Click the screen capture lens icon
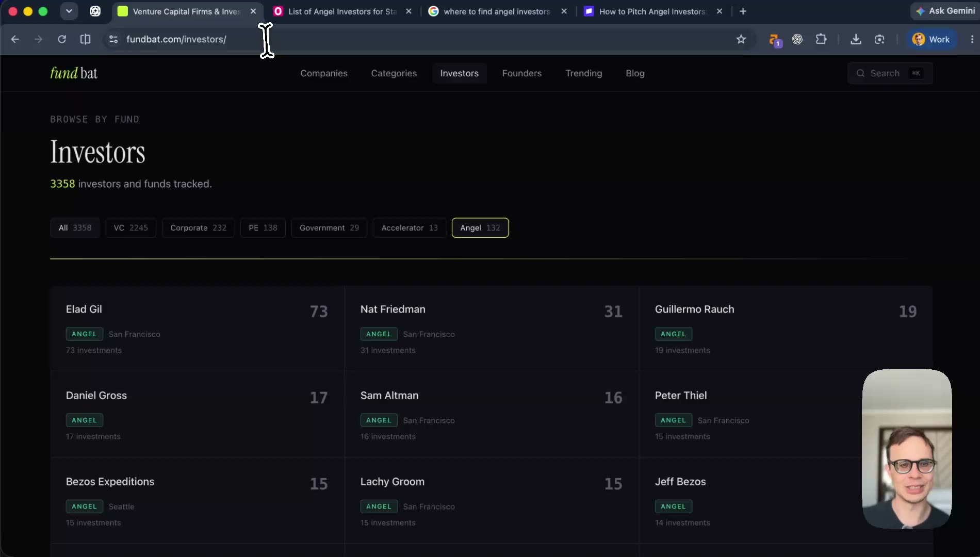 pos(879,39)
